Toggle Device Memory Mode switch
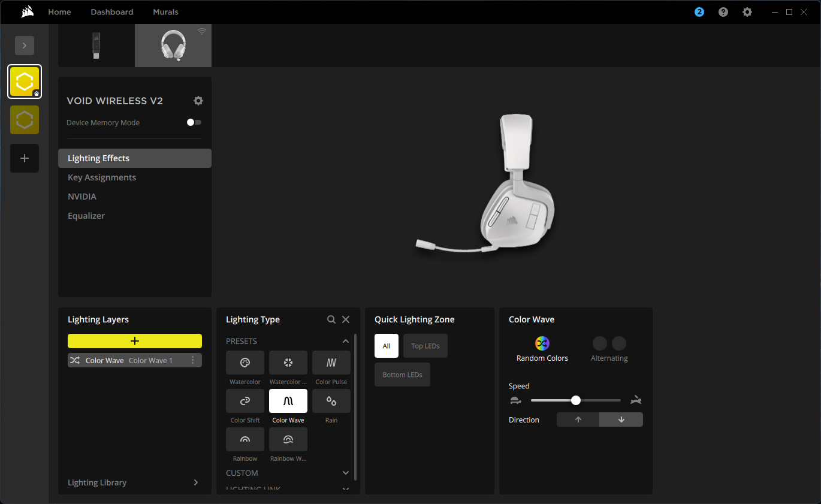The width and height of the screenshot is (821, 504). (x=194, y=122)
